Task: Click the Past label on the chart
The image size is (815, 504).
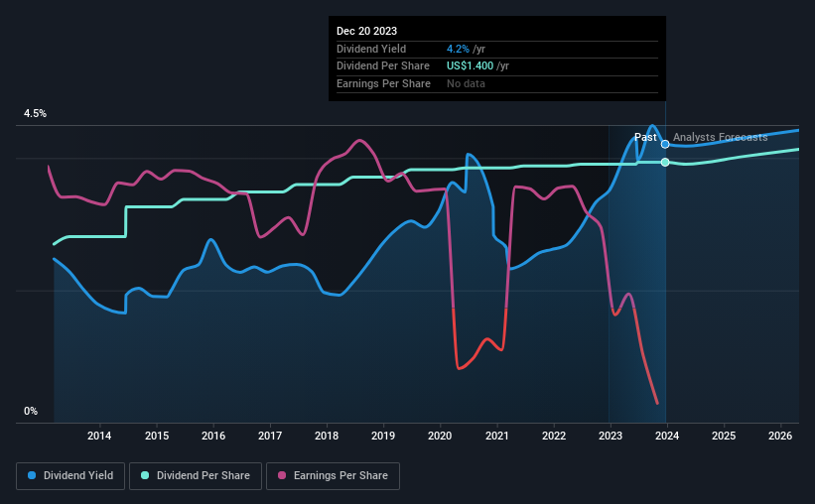Action: coord(645,137)
